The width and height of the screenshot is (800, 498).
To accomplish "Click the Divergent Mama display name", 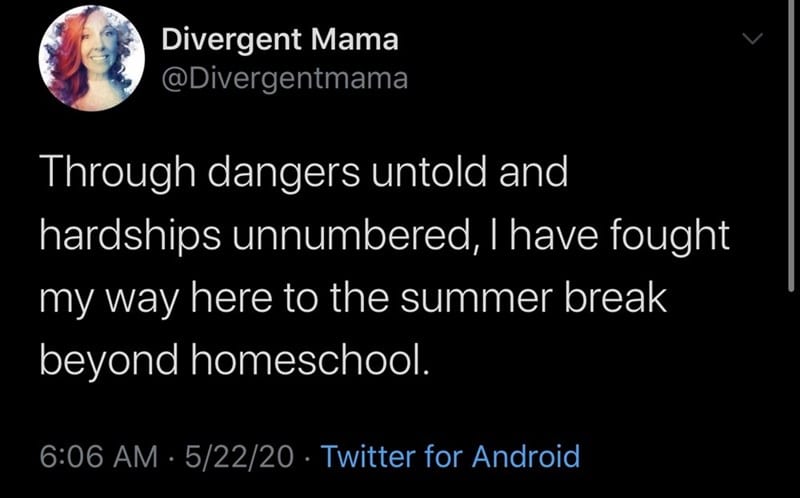I will [x=280, y=39].
